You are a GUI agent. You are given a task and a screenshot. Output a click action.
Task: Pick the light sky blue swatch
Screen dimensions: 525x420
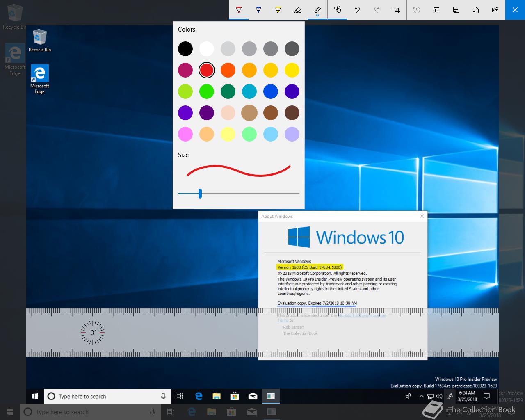coord(271,134)
